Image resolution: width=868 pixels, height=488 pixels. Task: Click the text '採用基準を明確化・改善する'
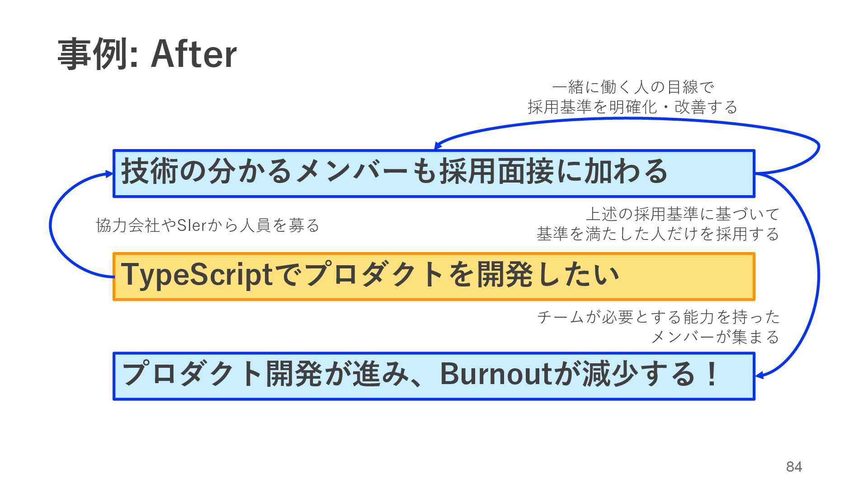pos(632,107)
